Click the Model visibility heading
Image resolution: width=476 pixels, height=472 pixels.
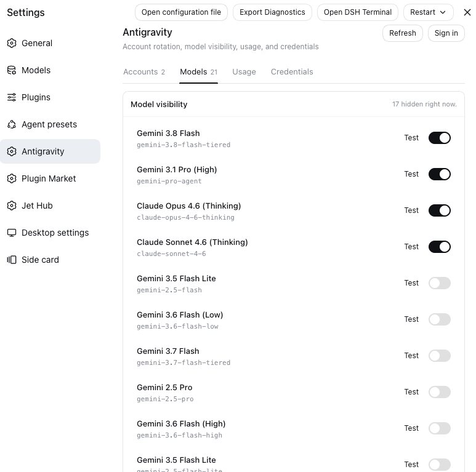[x=159, y=105]
